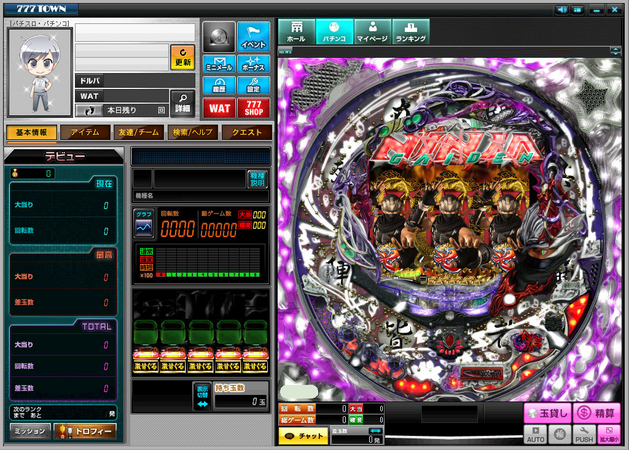Toggle the 差玉数 arrows switch
This screenshot has height=450, width=629.
(375, 431)
